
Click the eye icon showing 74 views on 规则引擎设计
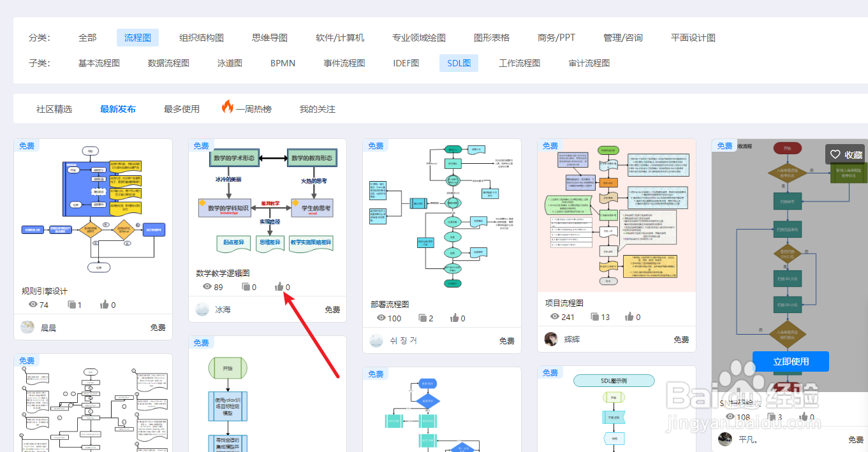coord(33,305)
